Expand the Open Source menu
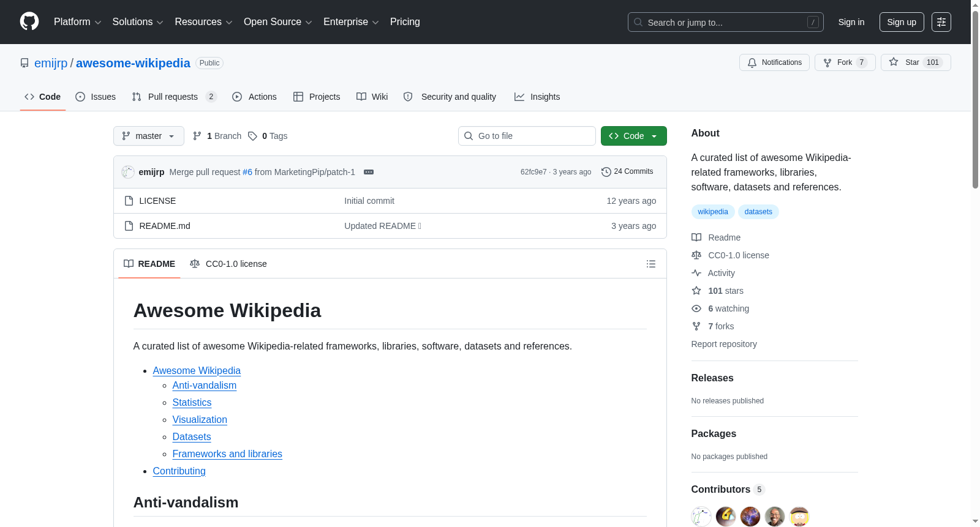 point(278,22)
